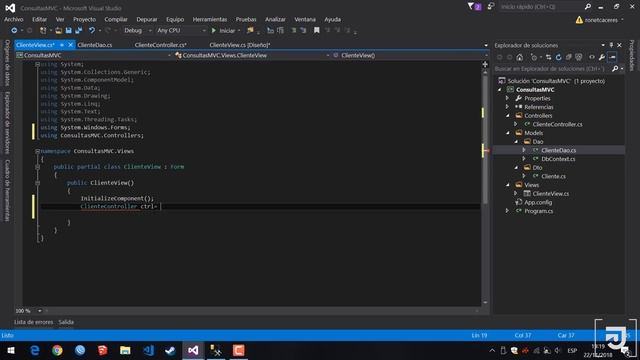640x360 pixels.
Task: Click the warning triangle next to the account name
Action: (x=579, y=20)
